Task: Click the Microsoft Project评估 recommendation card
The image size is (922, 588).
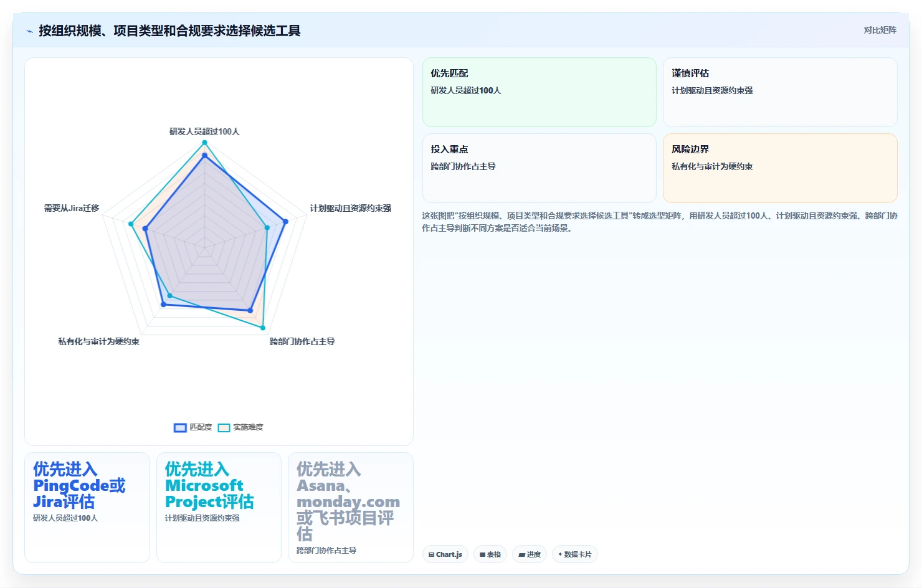Action: tap(219, 508)
